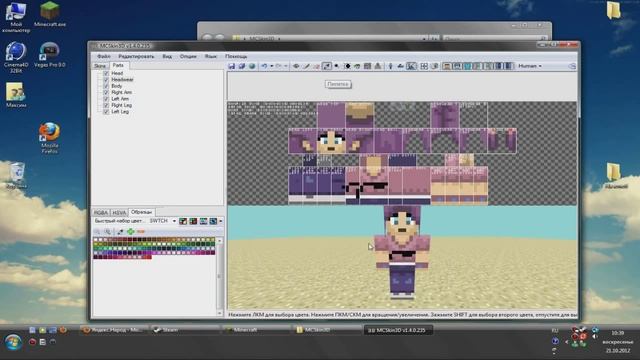This screenshot has width=640, height=360.
Task: Open the Опции menu
Action: (188, 56)
